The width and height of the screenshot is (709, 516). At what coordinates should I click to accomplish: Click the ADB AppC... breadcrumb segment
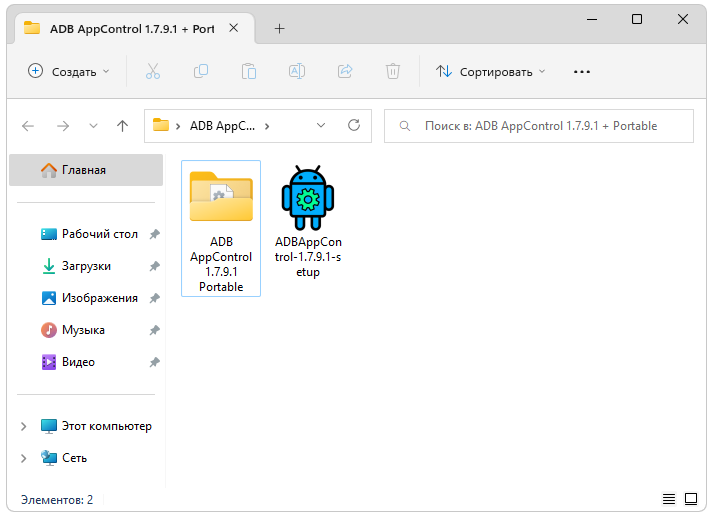click(222, 126)
